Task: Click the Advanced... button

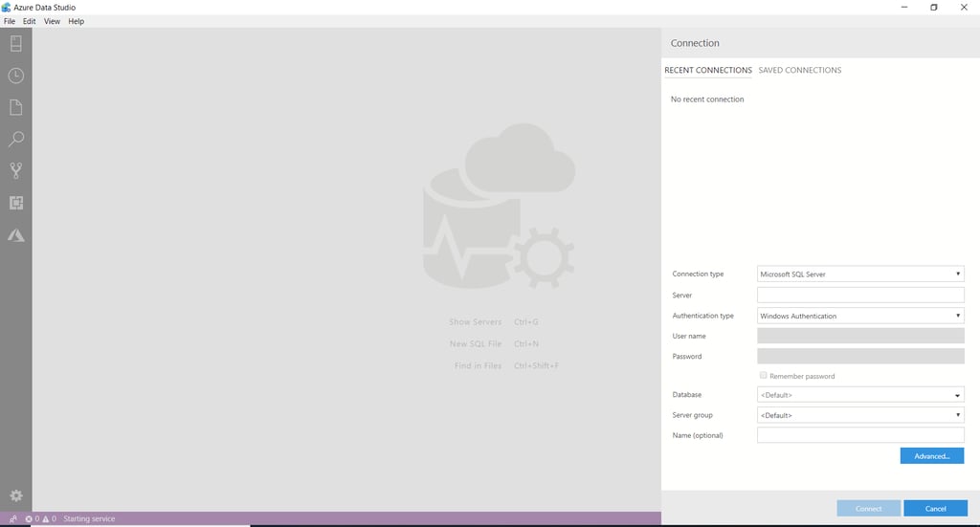Action: (932, 456)
